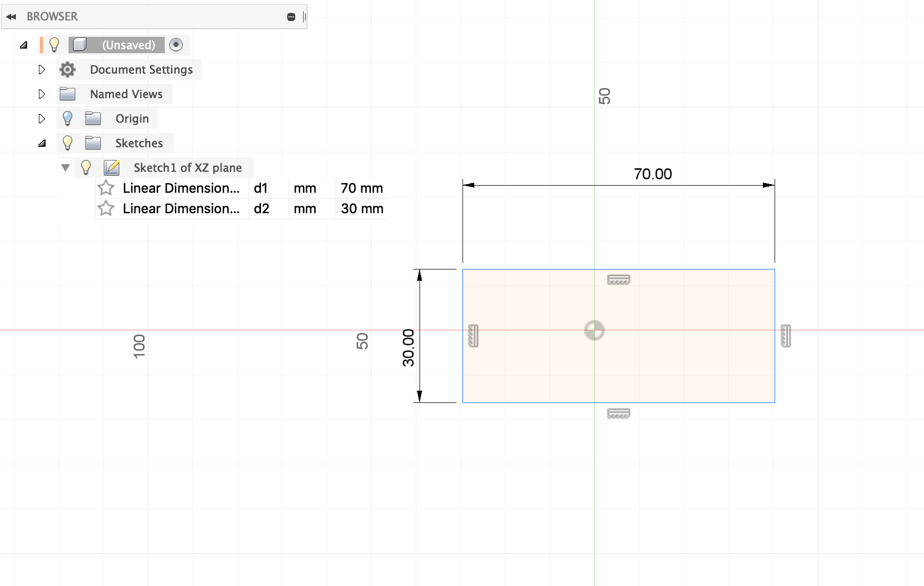Click the mm unit cell for d1
Viewport: 924px width, 586px height.
point(312,188)
